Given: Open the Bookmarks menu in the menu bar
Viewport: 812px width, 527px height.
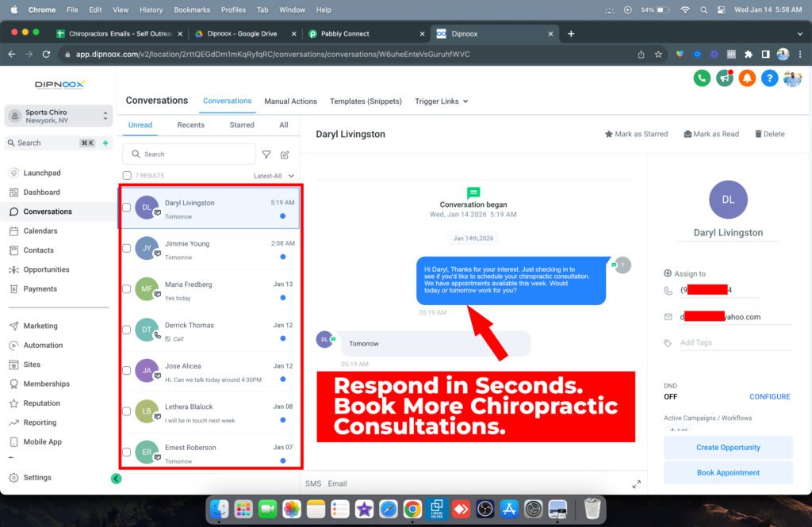Looking at the screenshot, I should [x=192, y=10].
